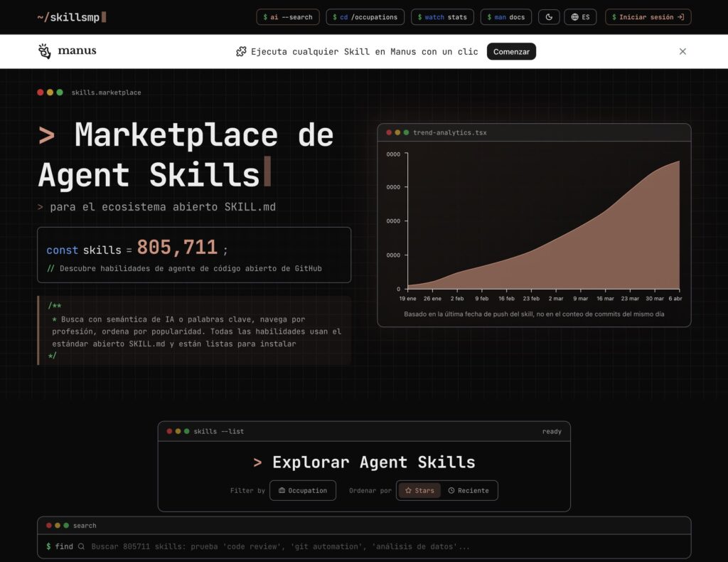Sort skills by Stars
728x562 pixels.
[x=419, y=490]
